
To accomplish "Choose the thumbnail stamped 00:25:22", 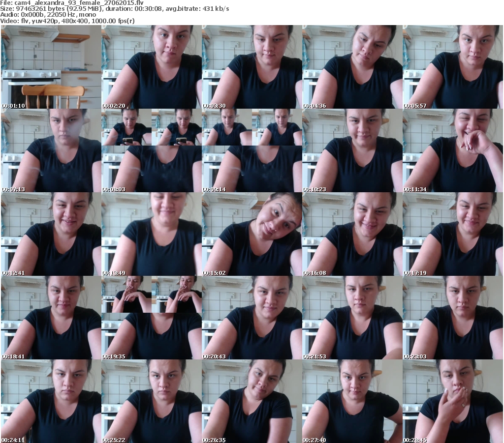I will tap(152, 401).
